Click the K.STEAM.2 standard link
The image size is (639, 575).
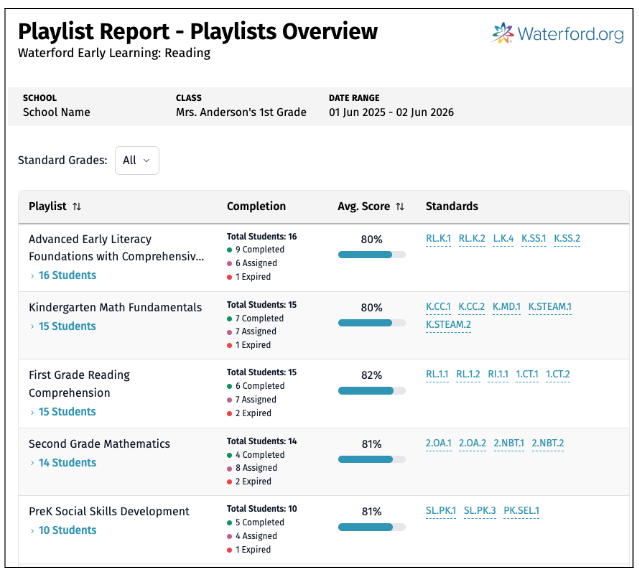448,324
